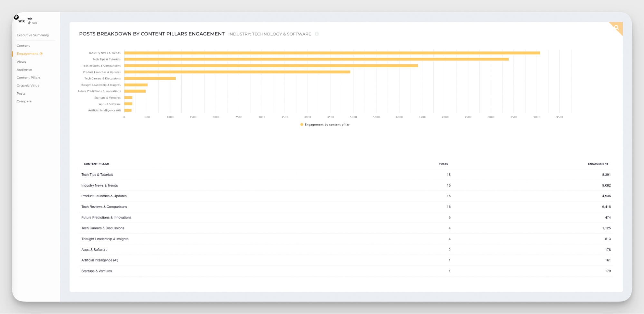
Task: Switch to the Views section
Action: [21, 61]
